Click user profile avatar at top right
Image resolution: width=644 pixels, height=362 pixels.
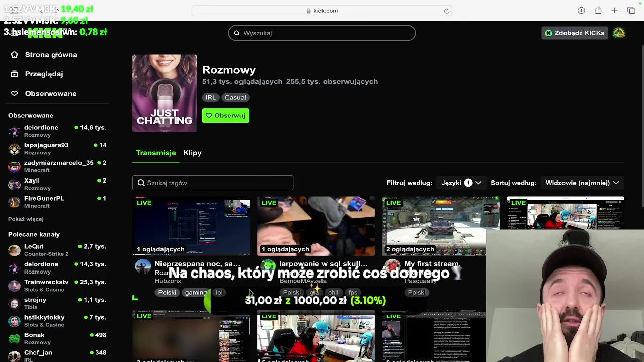619,33
